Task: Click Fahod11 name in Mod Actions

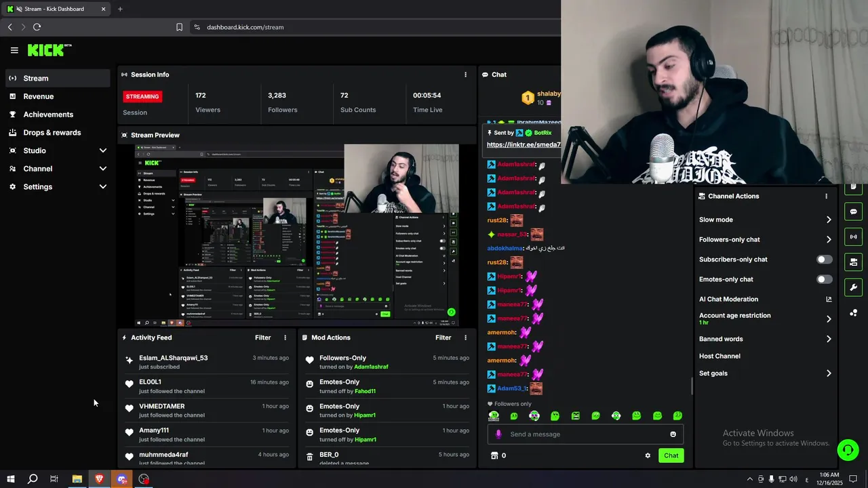Action: click(x=365, y=391)
